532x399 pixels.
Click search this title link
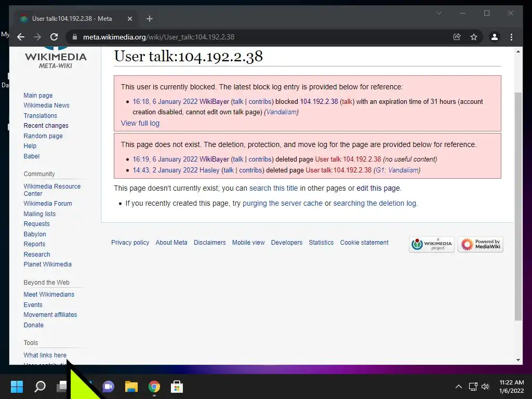[273, 188]
